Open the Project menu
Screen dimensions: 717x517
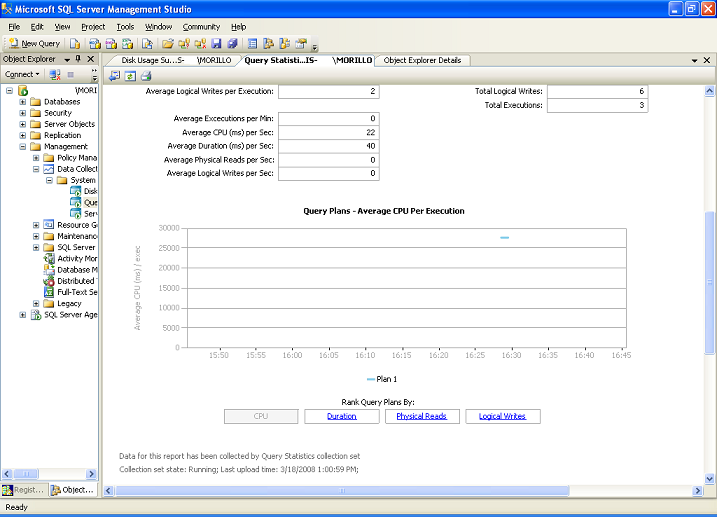click(x=93, y=27)
